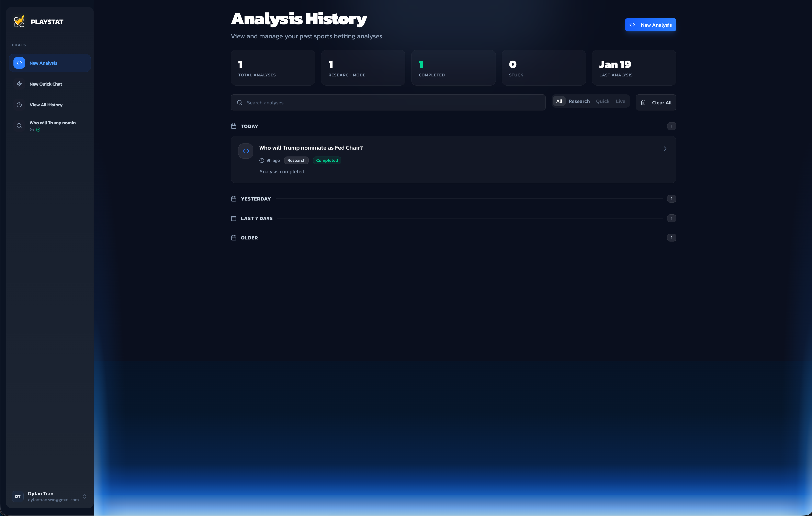The width and height of the screenshot is (812, 516).
Task: Click the 'Analysis completed' text
Action: coord(281,171)
